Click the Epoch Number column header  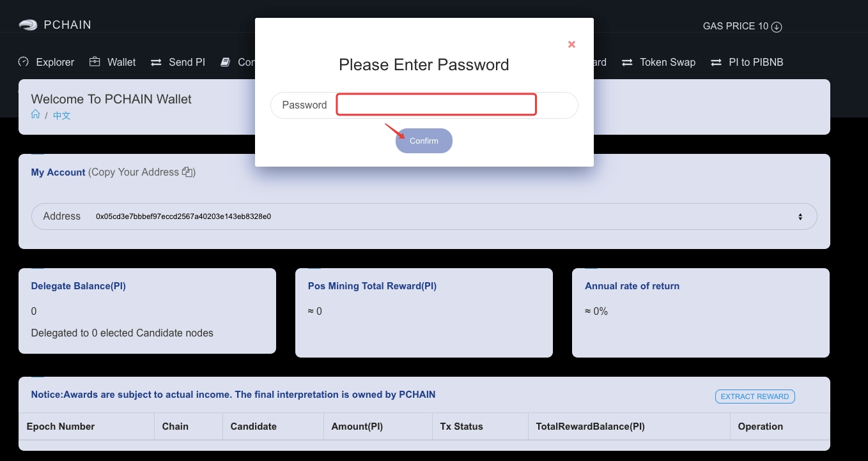click(61, 427)
